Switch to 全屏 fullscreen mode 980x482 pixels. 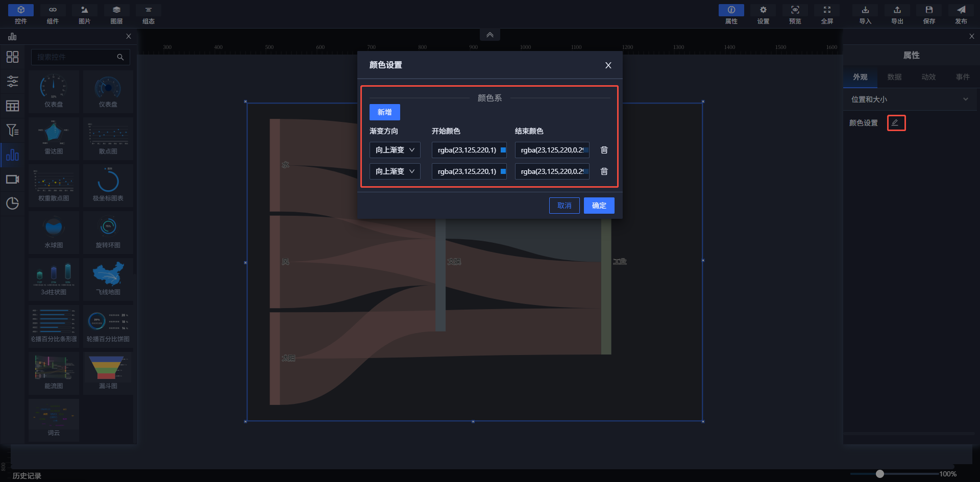coord(827,14)
